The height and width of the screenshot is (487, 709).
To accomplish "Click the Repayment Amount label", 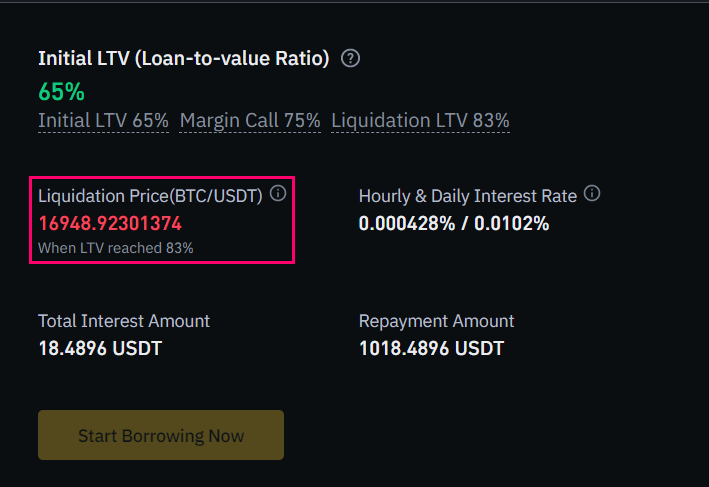I will 436,321.
